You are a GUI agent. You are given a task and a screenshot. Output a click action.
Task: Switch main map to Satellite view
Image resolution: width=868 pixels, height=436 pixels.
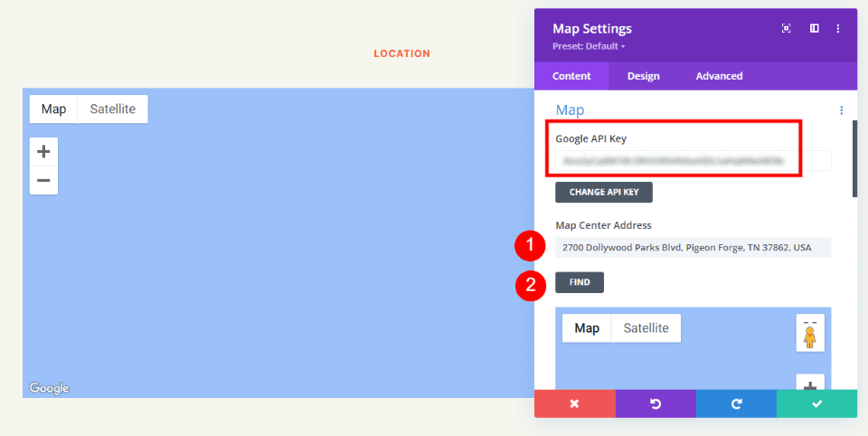coord(112,109)
